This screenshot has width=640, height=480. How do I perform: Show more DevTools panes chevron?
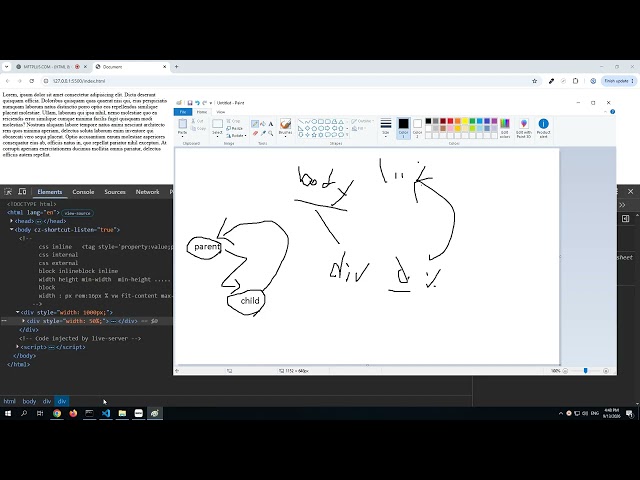coord(622,205)
